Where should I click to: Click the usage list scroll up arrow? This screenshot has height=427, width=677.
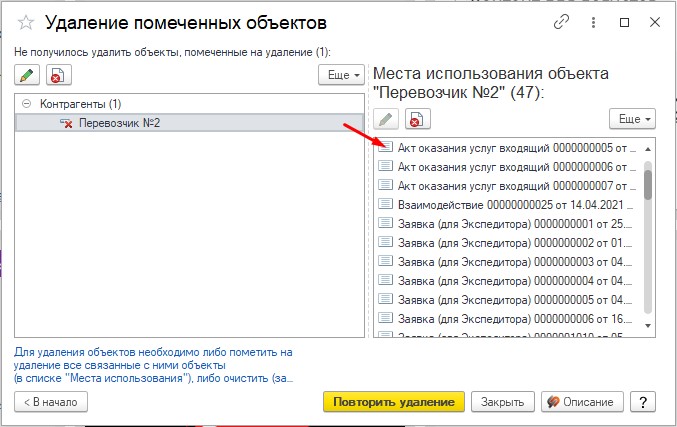pos(648,149)
